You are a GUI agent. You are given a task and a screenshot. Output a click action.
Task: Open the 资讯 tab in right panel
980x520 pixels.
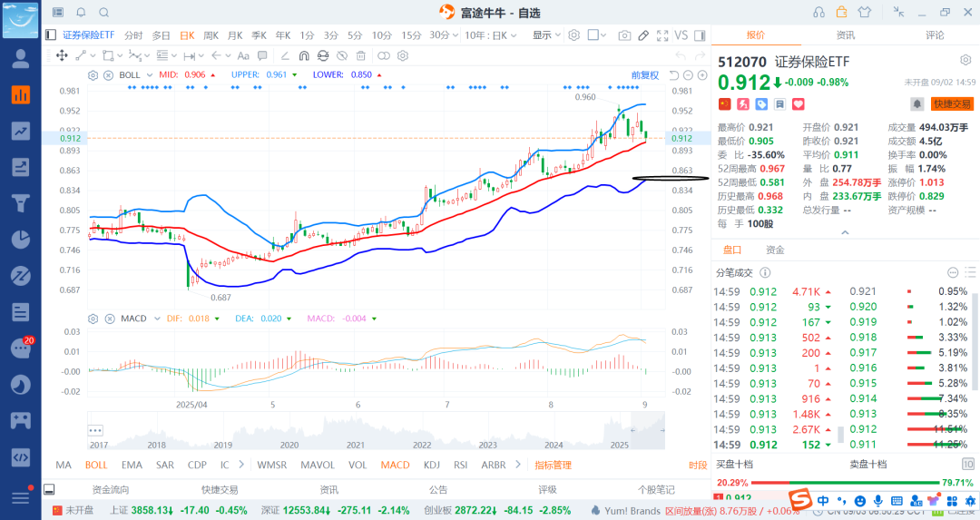click(845, 35)
